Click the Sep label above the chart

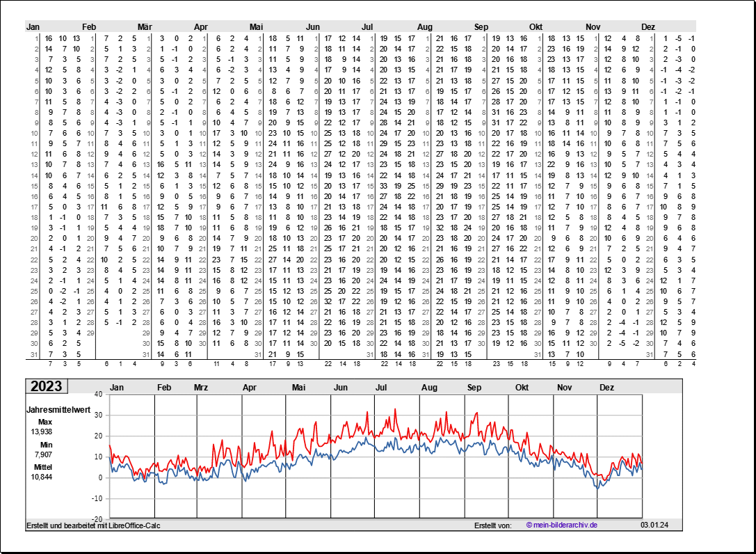[474, 388]
